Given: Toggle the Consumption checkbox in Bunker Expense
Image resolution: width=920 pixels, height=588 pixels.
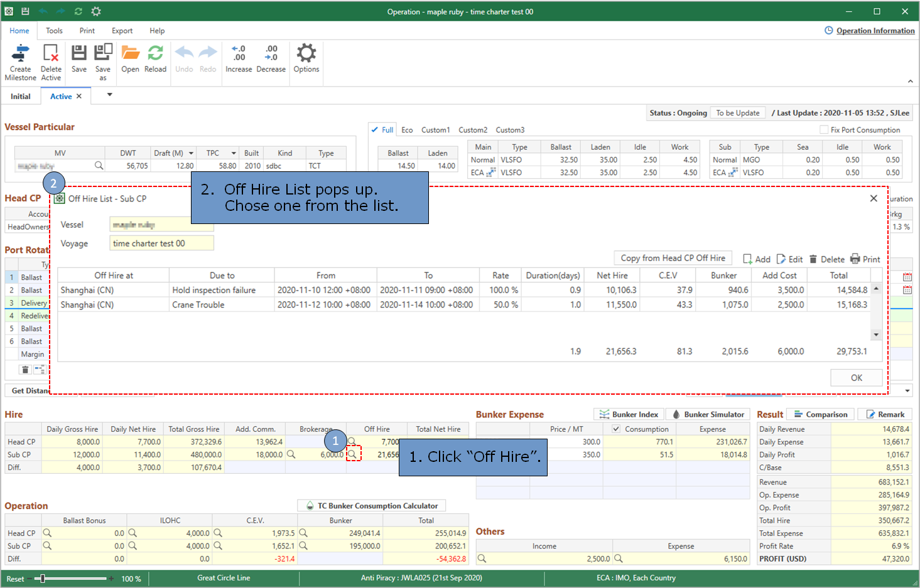Looking at the screenshot, I should click(x=616, y=429).
